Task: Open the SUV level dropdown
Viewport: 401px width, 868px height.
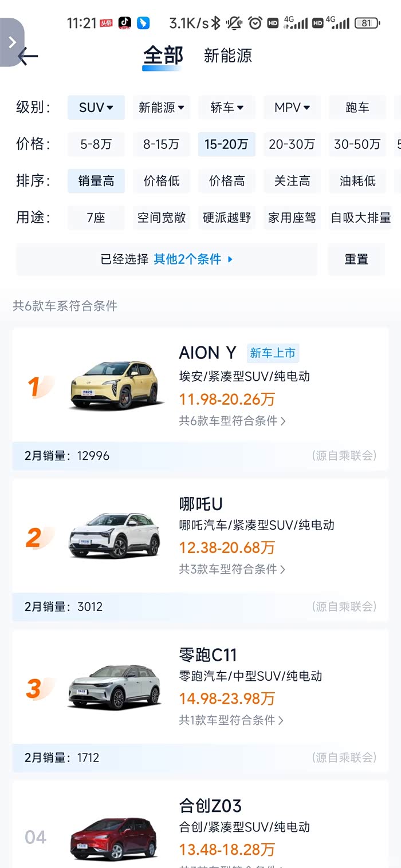Action: (x=96, y=108)
